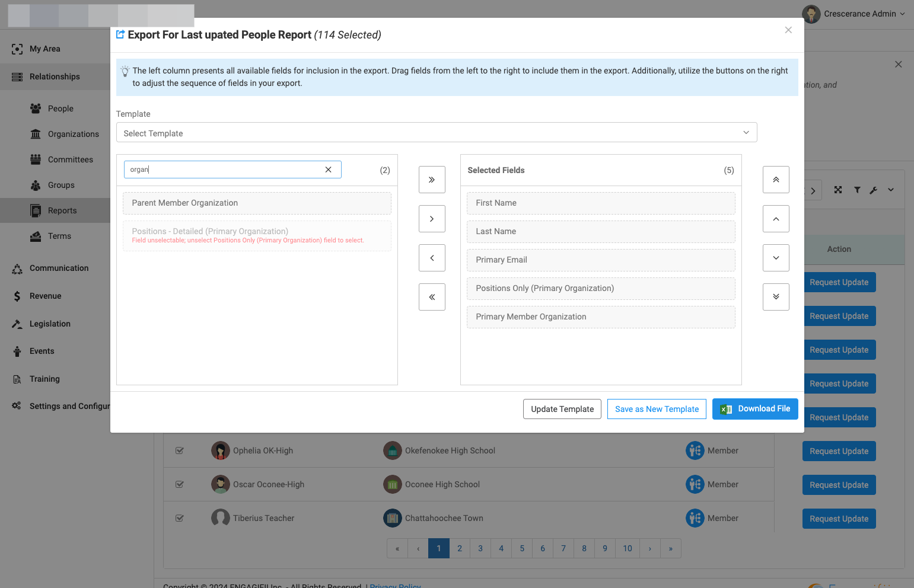The image size is (914, 588).
Task: Click the wrench tools icon in report toolbar
Action: [873, 190]
